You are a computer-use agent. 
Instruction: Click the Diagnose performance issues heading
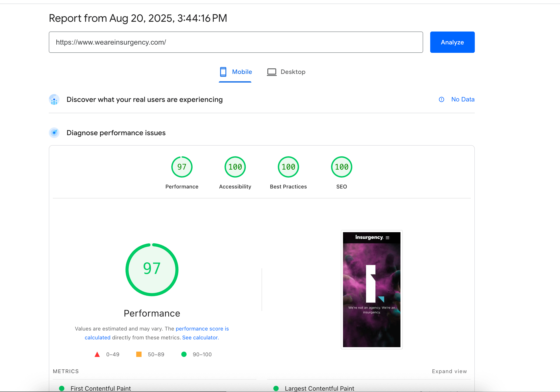(116, 133)
